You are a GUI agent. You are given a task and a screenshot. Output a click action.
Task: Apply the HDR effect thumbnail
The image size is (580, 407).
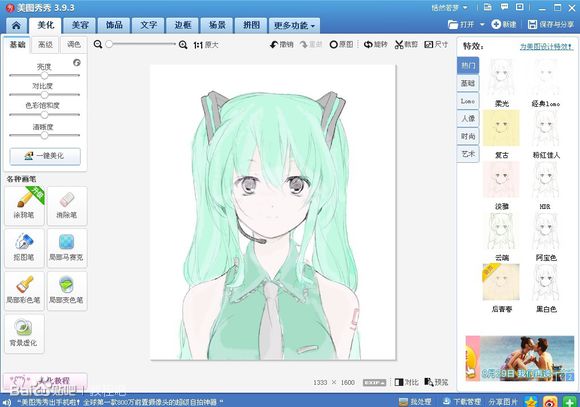pyautogui.click(x=545, y=179)
